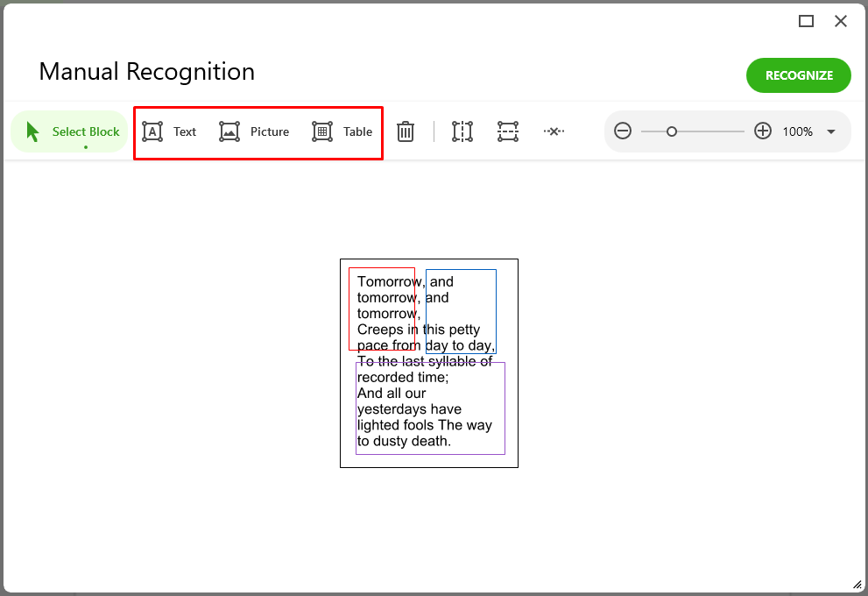Add a horizontal separator line

508,131
